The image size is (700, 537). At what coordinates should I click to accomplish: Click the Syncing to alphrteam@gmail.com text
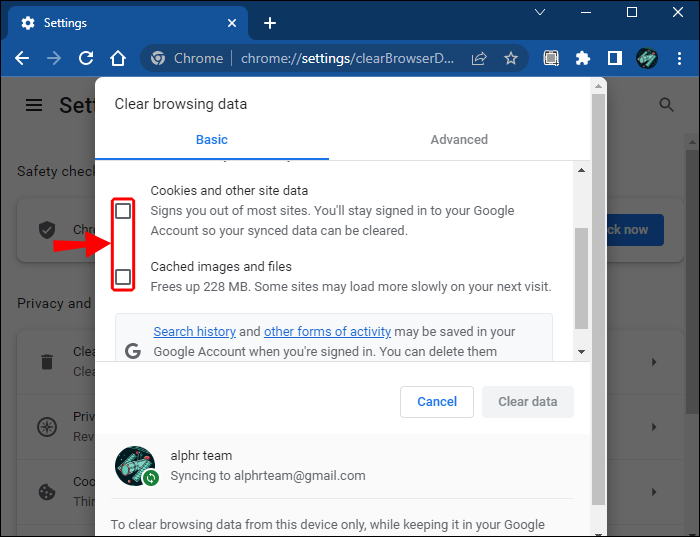coord(268,476)
